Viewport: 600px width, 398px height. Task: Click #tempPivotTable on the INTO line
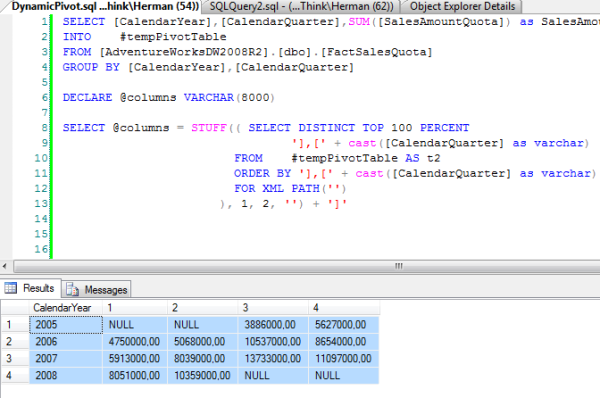(173, 37)
